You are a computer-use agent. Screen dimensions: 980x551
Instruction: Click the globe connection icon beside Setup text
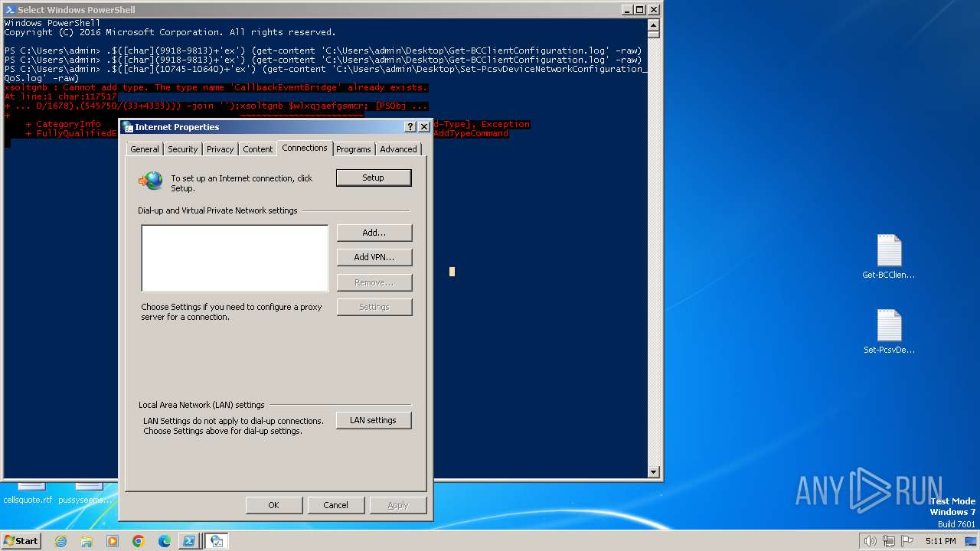pos(151,181)
